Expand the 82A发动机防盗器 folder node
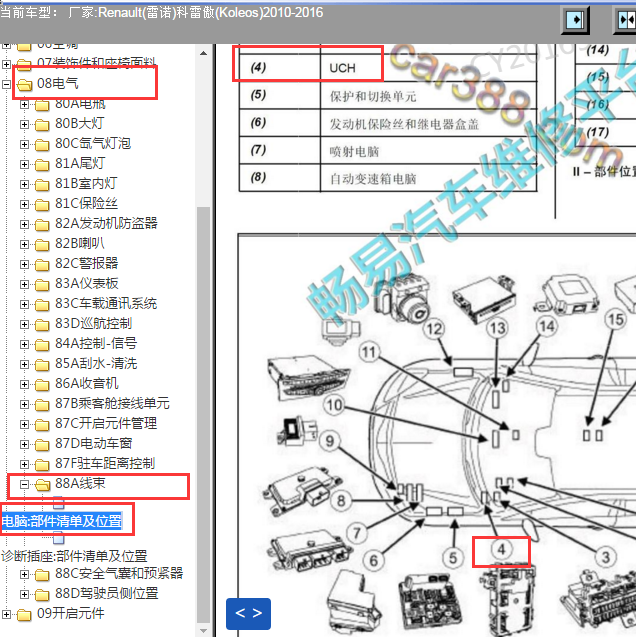The height and width of the screenshot is (637, 636). tap(24, 224)
